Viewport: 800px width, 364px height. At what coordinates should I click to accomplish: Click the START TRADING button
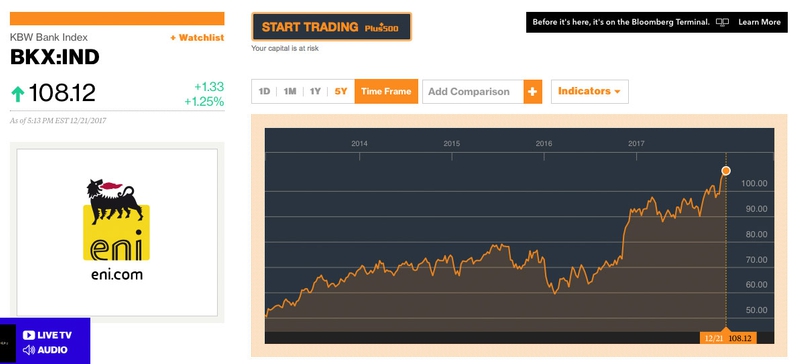[x=331, y=27]
